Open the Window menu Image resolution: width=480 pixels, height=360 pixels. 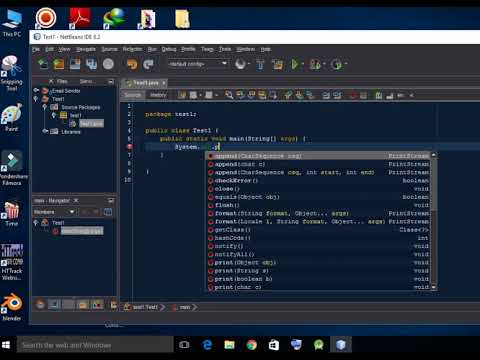pos(246,49)
